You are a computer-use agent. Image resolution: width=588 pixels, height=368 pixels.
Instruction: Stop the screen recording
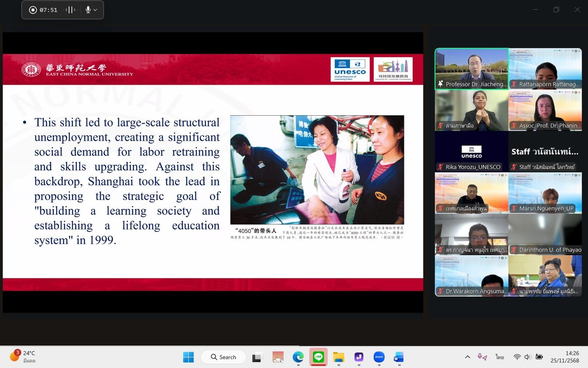coord(33,10)
